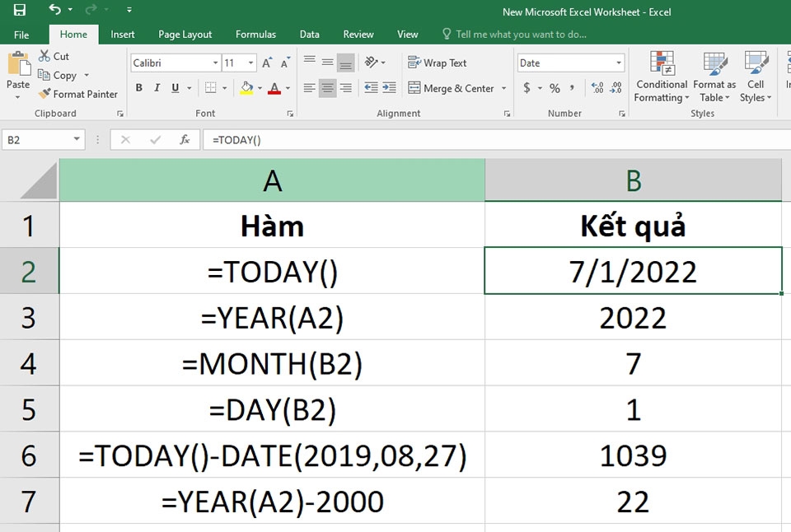Click the Comma Style icon
The image size is (791, 532).
click(x=572, y=88)
